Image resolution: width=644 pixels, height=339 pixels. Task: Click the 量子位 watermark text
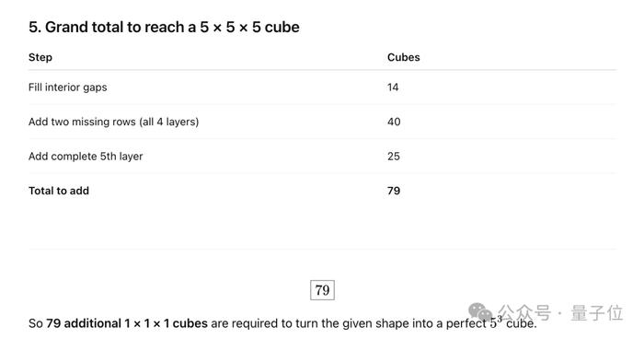click(x=597, y=312)
